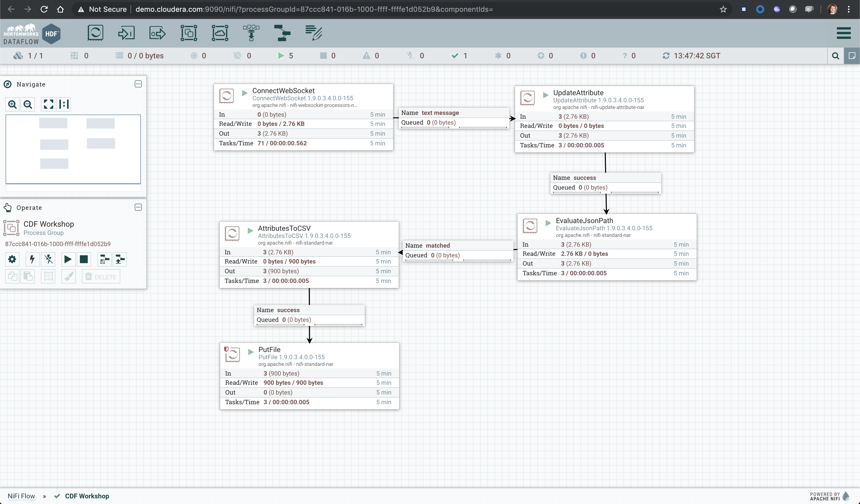
Task: Click NiFi Flow breadcrumb link
Action: click(x=21, y=496)
